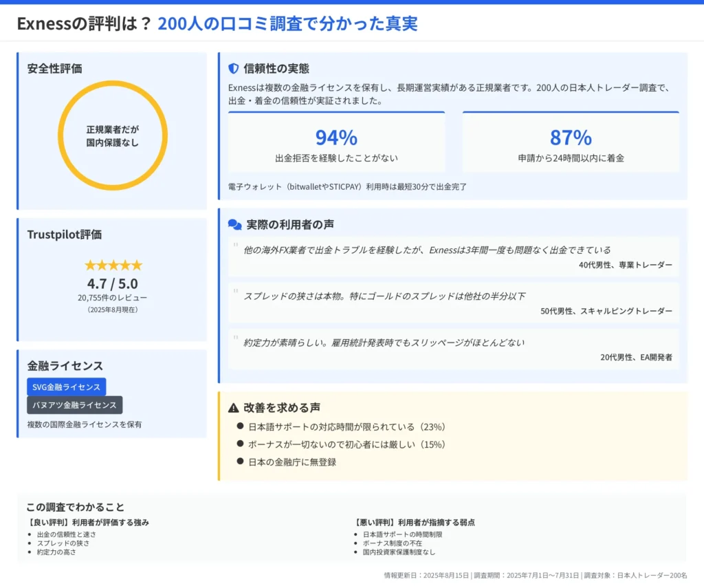Click the footer text 調査期間：2025年7月1日〜7月31日

coord(526,576)
